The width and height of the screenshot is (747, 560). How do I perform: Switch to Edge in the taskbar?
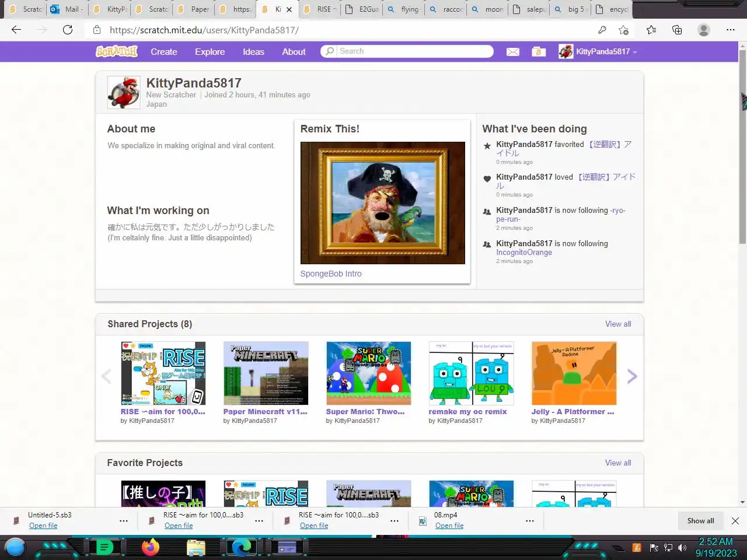pos(241,547)
